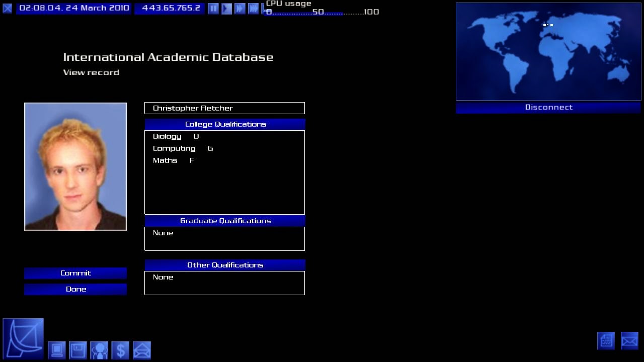644x362 pixels.
Task: Open the hardware computer panel
Action: click(x=57, y=350)
